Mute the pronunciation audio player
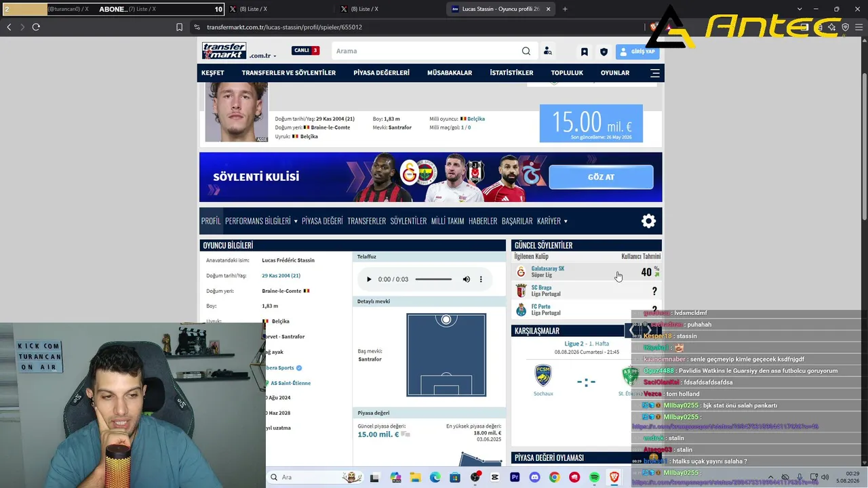Screen dimensions: 868x488 (467, 279)
